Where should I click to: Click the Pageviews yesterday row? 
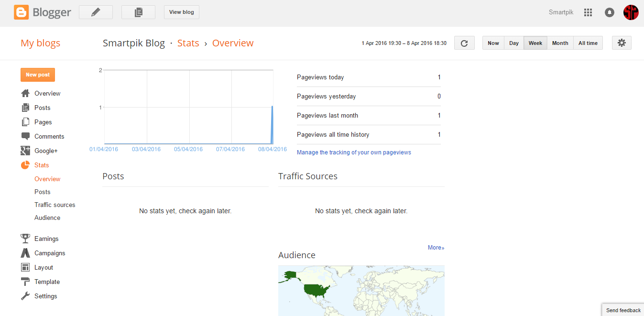[369, 97]
